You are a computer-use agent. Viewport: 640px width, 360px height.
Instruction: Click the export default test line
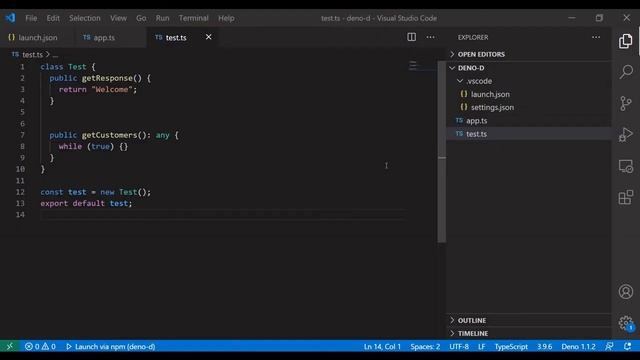[x=86, y=203]
